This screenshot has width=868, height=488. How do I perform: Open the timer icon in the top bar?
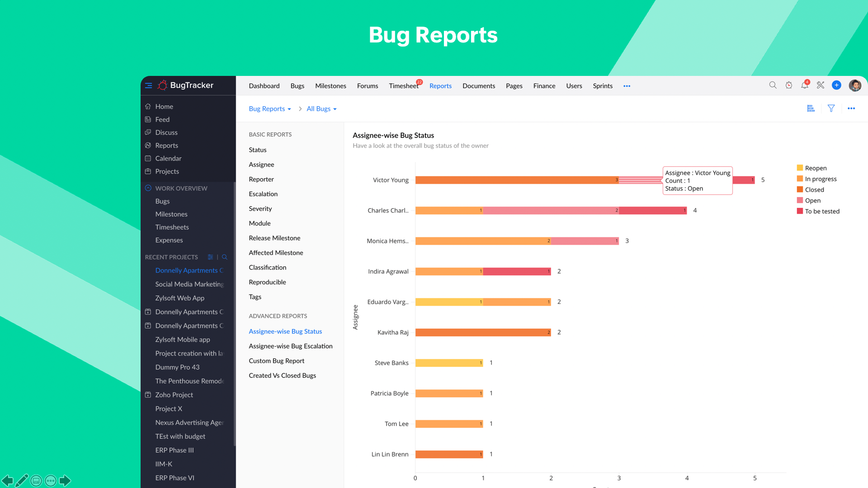pos(789,85)
